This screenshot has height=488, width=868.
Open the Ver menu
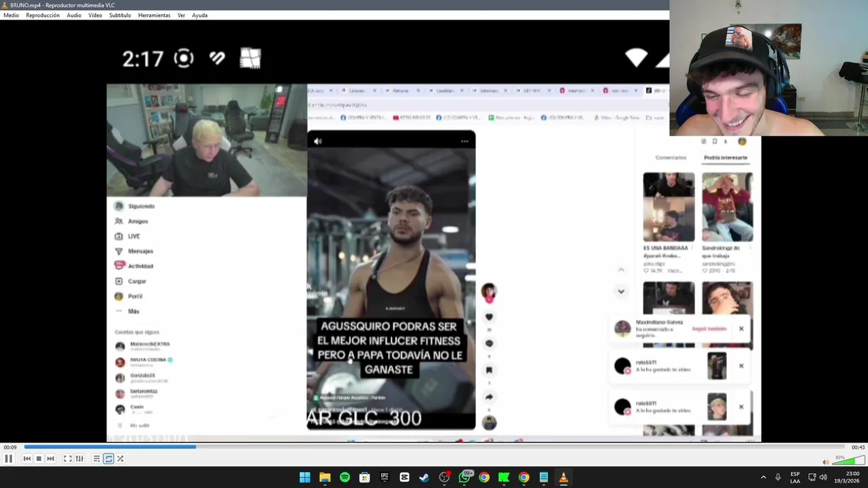pyautogui.click(x=181, y=15)
